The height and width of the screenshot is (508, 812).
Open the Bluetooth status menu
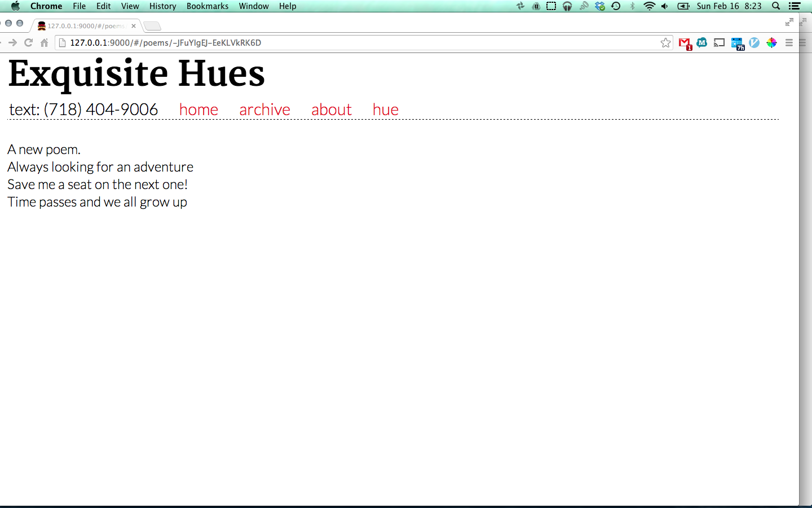pyautogui.click(x=632, y=6)
